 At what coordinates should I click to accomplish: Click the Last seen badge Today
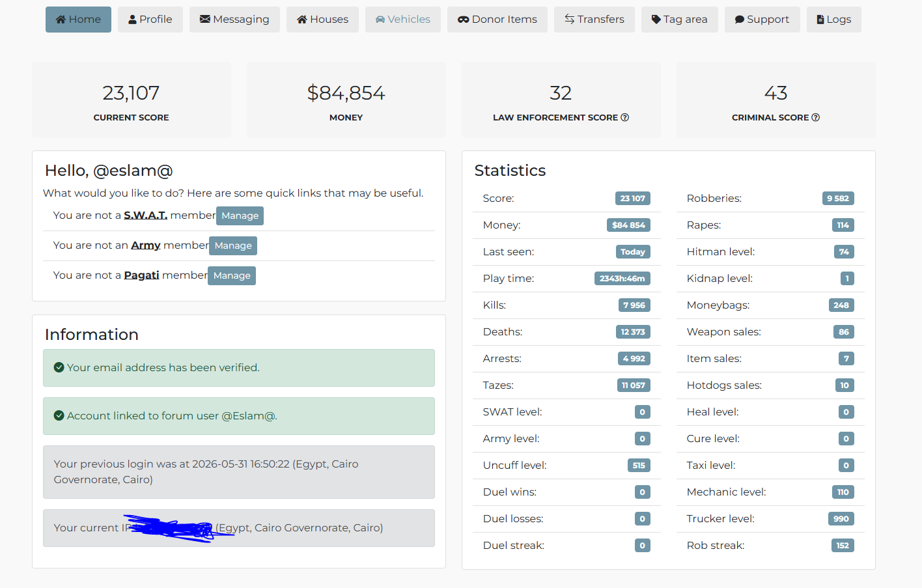point(633,252)
